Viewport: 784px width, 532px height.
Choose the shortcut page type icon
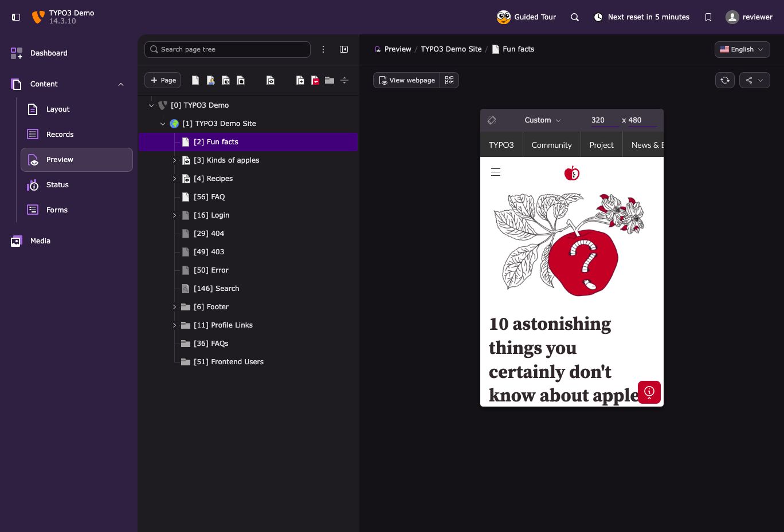click(x=300, y=80)
